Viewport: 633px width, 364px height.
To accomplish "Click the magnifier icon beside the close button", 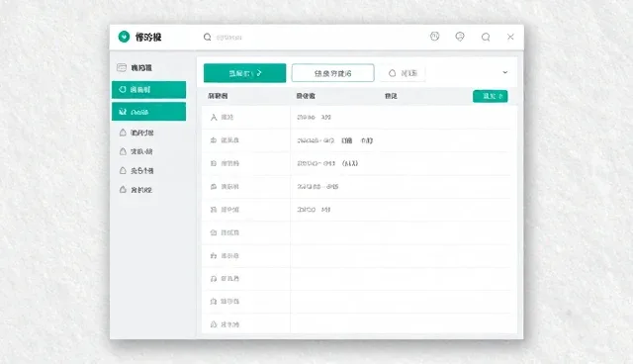I will 486,38.
